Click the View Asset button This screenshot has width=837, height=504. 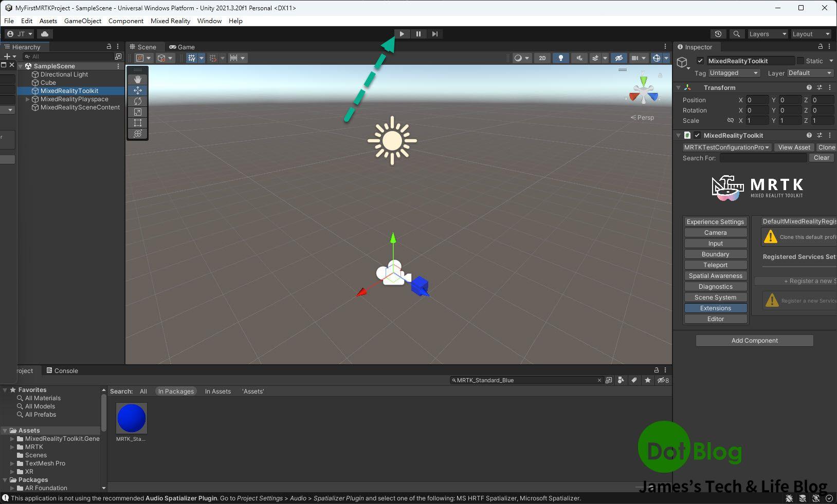(x=794, y=147)
